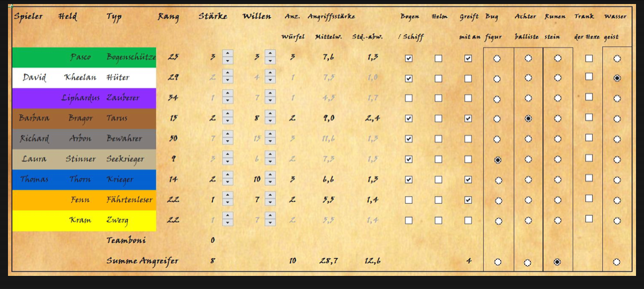Click the purple Liphardus hero cell
644x289 pixels.
tap(80, 98)
